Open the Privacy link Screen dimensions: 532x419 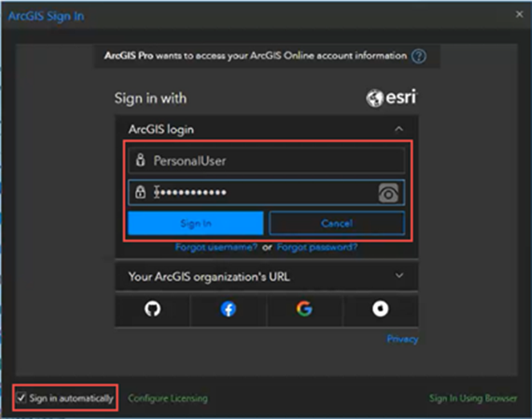pos(402,339)
